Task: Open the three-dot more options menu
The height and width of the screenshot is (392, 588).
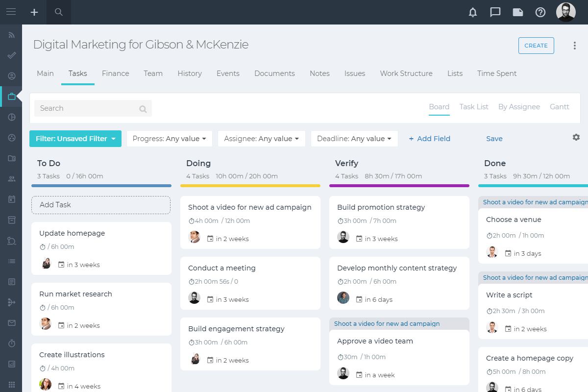Action: pos(575,46)
